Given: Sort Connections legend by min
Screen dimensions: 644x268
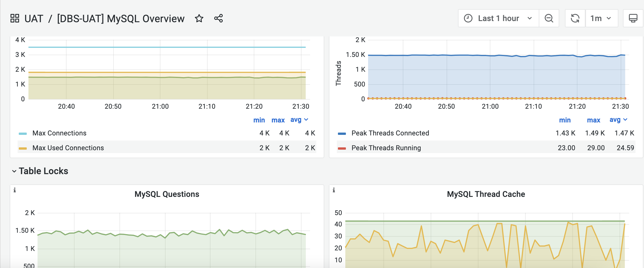Looking at the screenshot, I should pos(259,120).
